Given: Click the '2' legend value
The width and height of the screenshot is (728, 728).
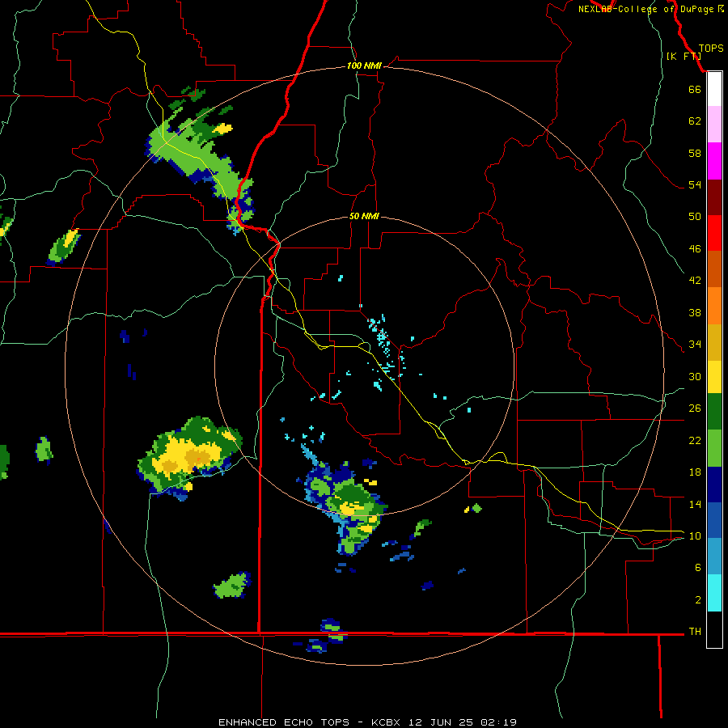Looking at the screenshot, I should pyautogui.click(x=698, y=600).
